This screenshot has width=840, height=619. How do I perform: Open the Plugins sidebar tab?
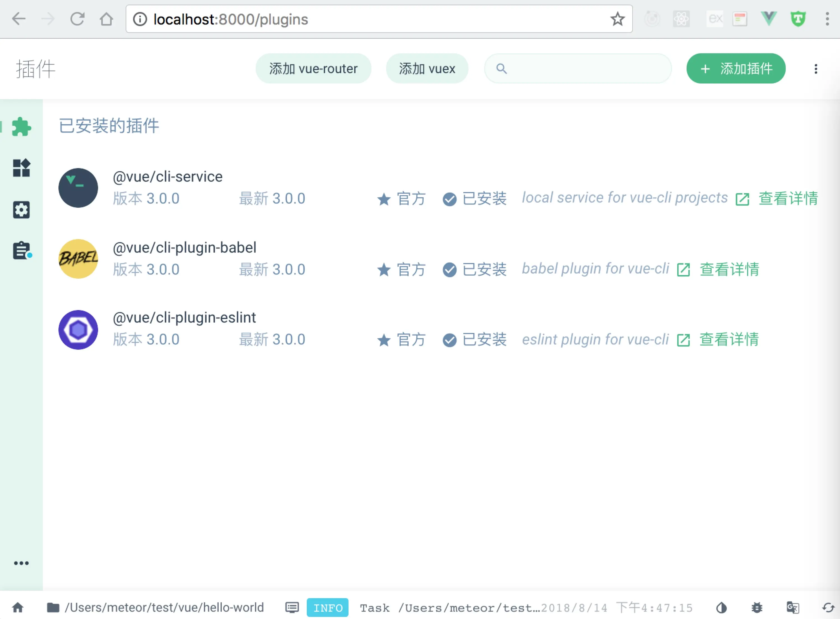coord(21,127)
